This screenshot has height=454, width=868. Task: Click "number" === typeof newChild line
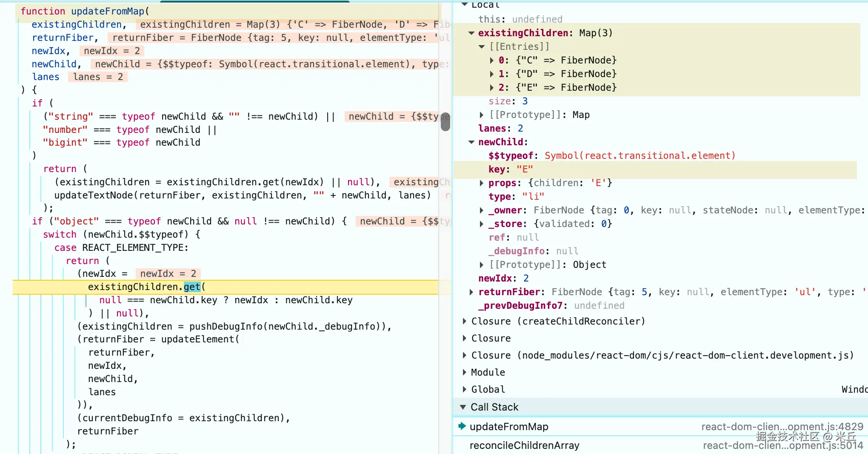[x=130, y=130]
